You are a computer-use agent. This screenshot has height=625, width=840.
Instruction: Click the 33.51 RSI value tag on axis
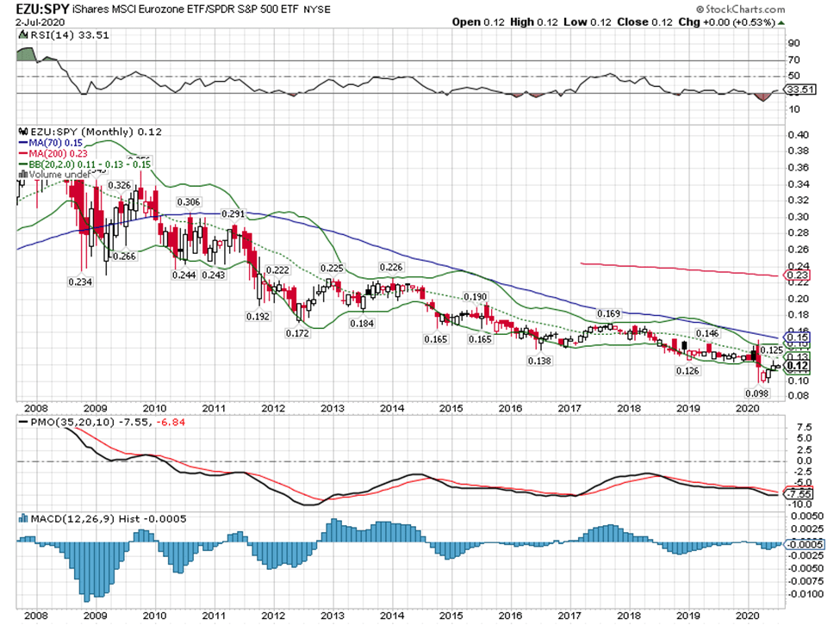point(801,90)
